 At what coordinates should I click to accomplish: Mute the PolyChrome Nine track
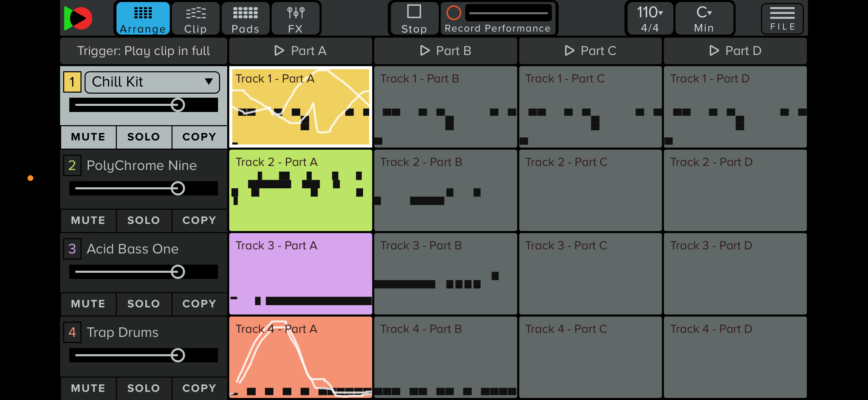[88, 221]
